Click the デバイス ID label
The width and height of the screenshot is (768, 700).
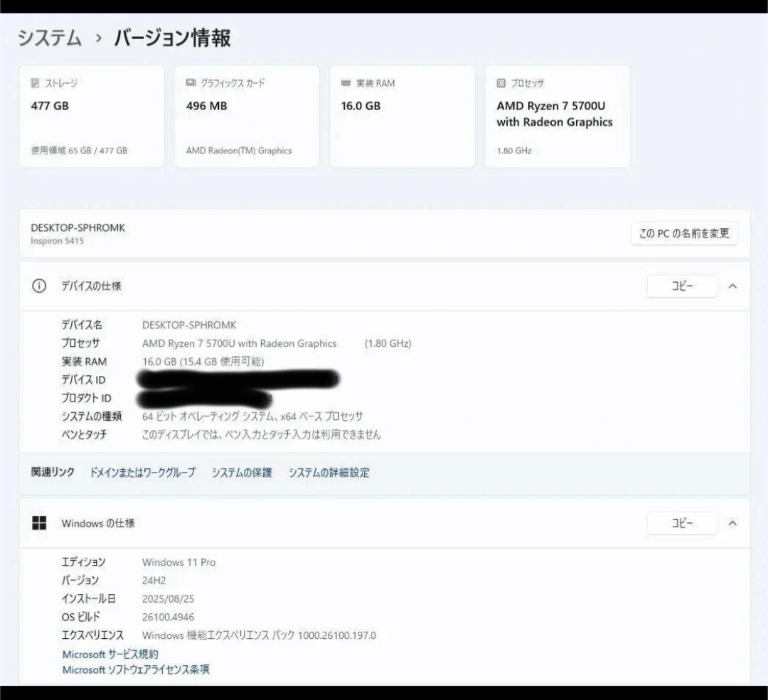[83, 380]
